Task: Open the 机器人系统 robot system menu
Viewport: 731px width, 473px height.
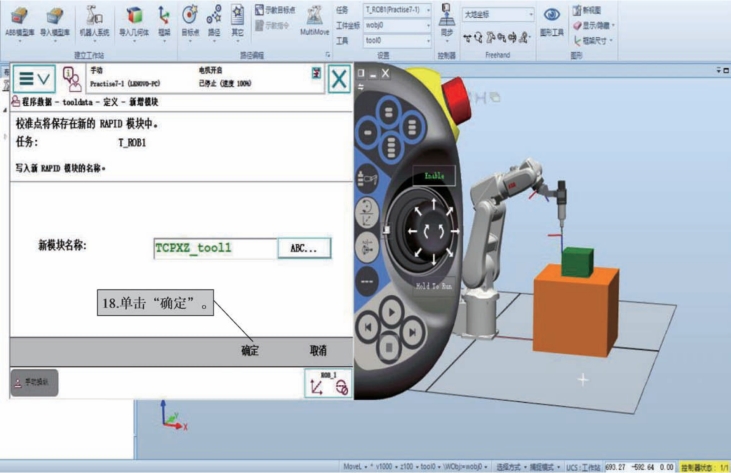Action: click(x=94, y=22)
